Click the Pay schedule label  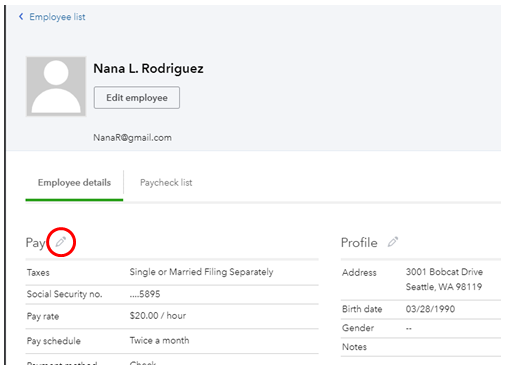pyautogui.click(x=54, y=341)
